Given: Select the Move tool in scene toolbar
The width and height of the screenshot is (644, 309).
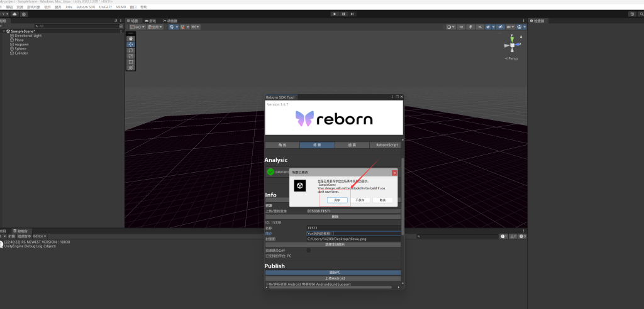Looking at the screenshot, I should (x=131, y=45).
